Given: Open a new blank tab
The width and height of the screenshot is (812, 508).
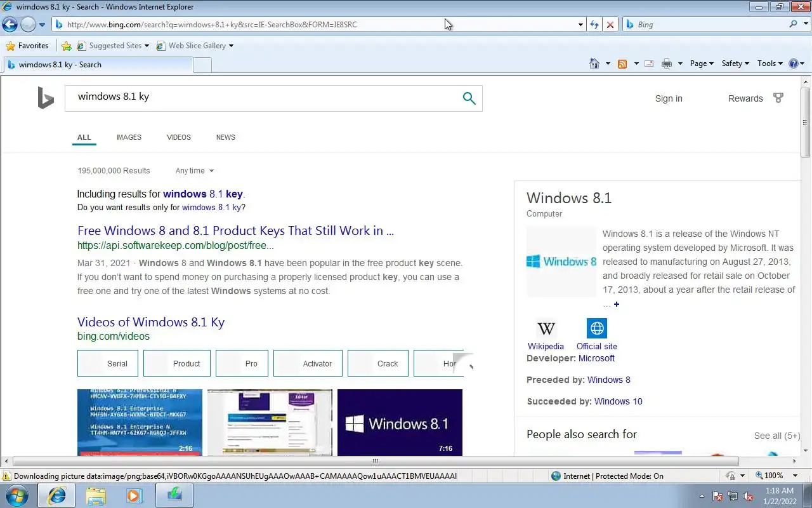Looking at the screenshot, I should 202,65.
